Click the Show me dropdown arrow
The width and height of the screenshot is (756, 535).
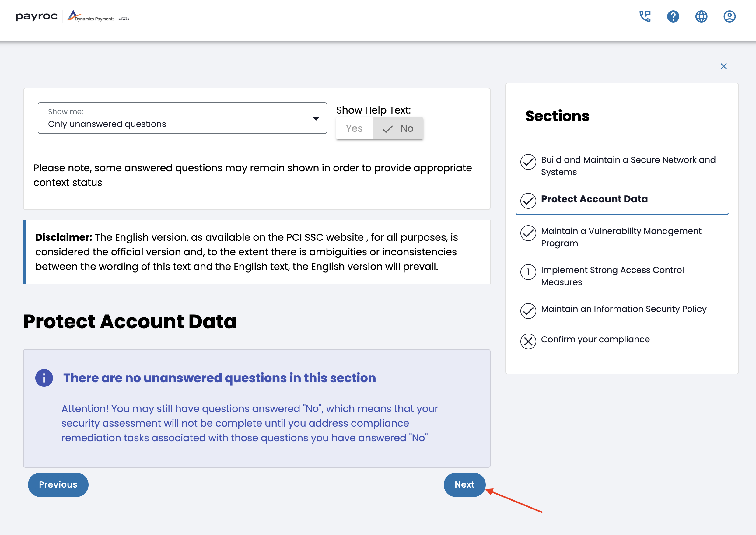tap(316, 119)
